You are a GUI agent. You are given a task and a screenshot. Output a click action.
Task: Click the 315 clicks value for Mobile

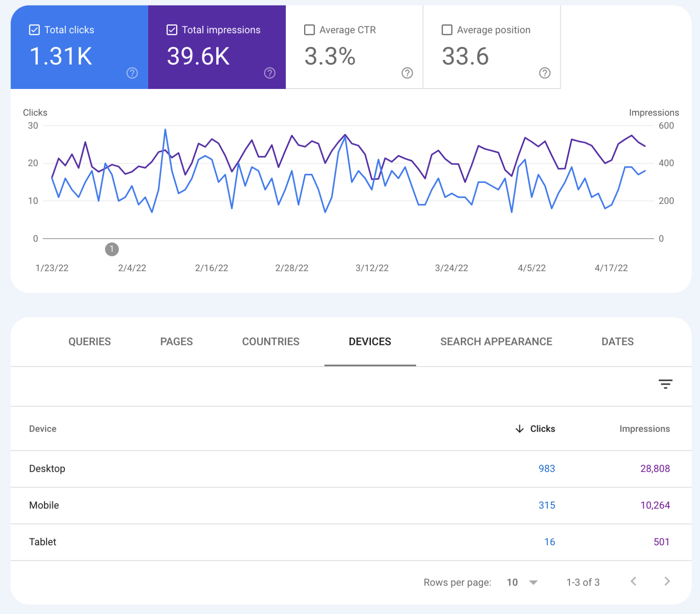coord(547,505)
